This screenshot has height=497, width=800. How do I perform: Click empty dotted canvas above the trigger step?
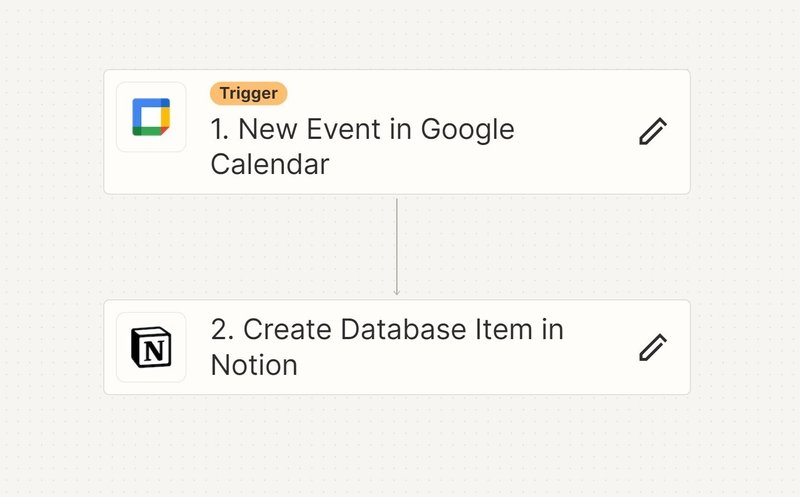[397, 33]
